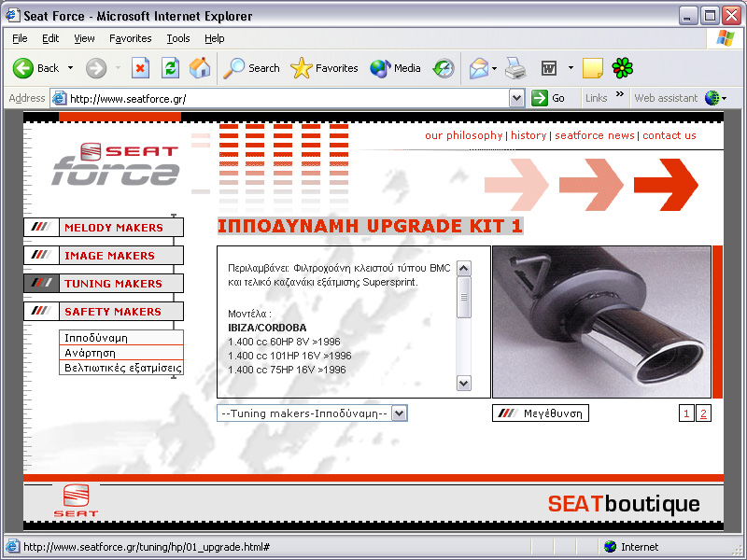Click the SEAT logo in footer

click(76, 500)
